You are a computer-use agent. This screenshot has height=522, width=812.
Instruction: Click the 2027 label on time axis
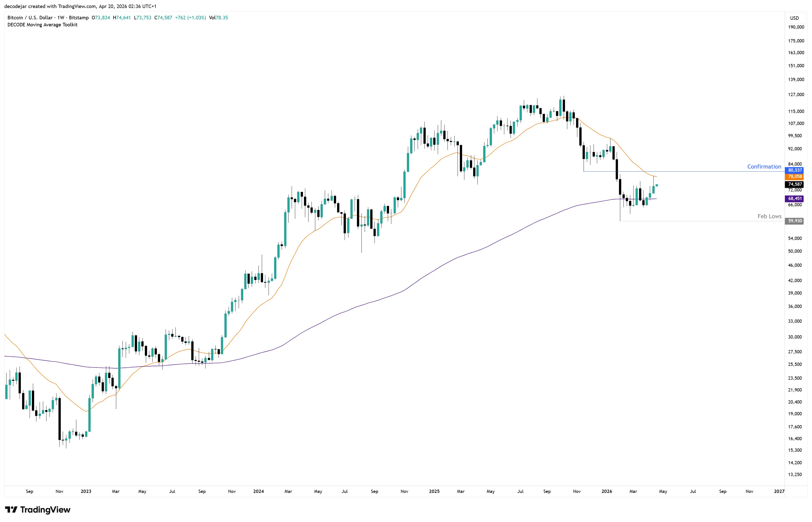point(779,491)
